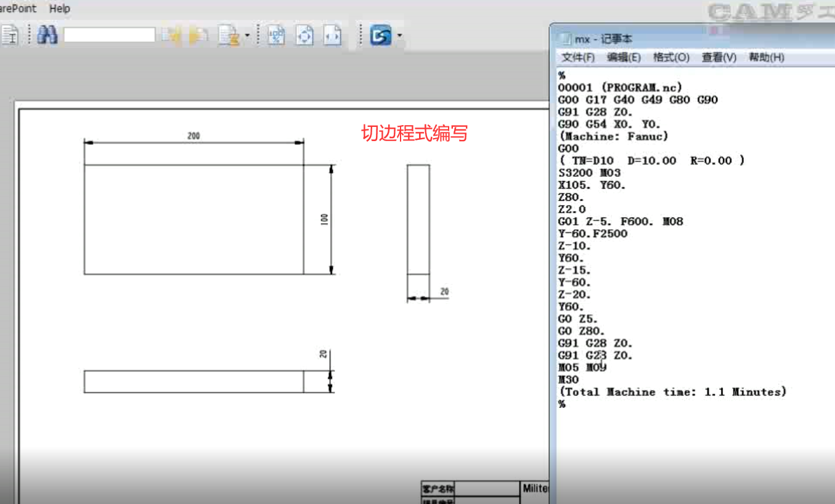Click the page with stamp icon

tap(229, 35)
